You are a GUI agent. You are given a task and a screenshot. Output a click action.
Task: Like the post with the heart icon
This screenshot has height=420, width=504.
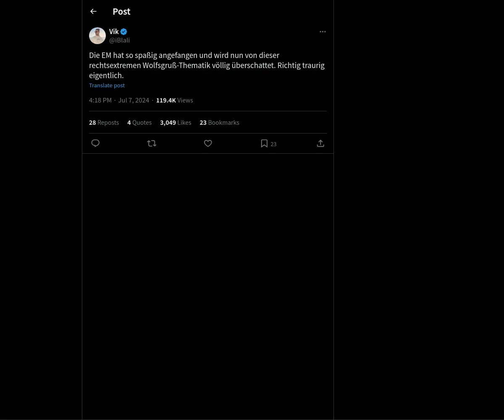(208, 143)
